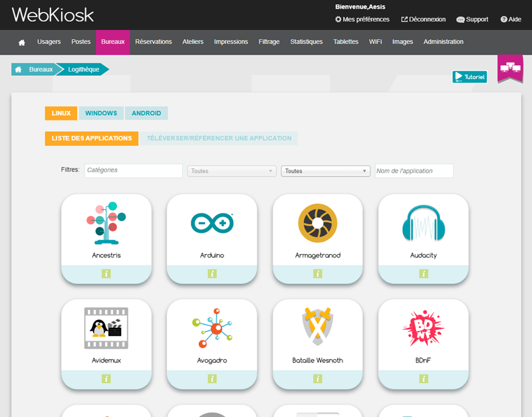Open the Postes menu
Image resolution: width=532 pixels, height=417 pixels.
coord(80,42)
